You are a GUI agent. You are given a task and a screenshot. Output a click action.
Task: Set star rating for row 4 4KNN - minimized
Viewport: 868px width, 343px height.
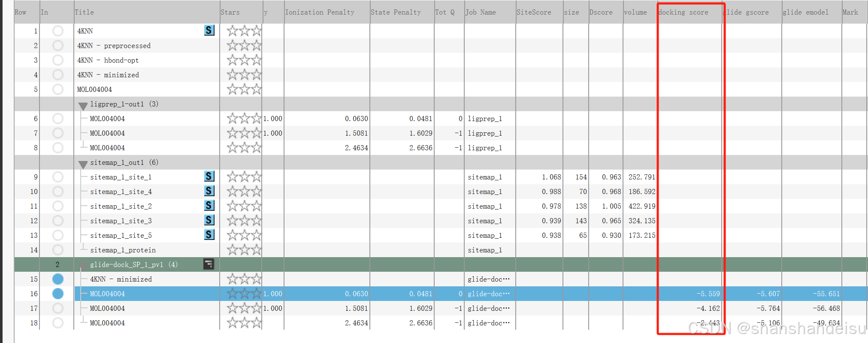(x=244, y=75)
